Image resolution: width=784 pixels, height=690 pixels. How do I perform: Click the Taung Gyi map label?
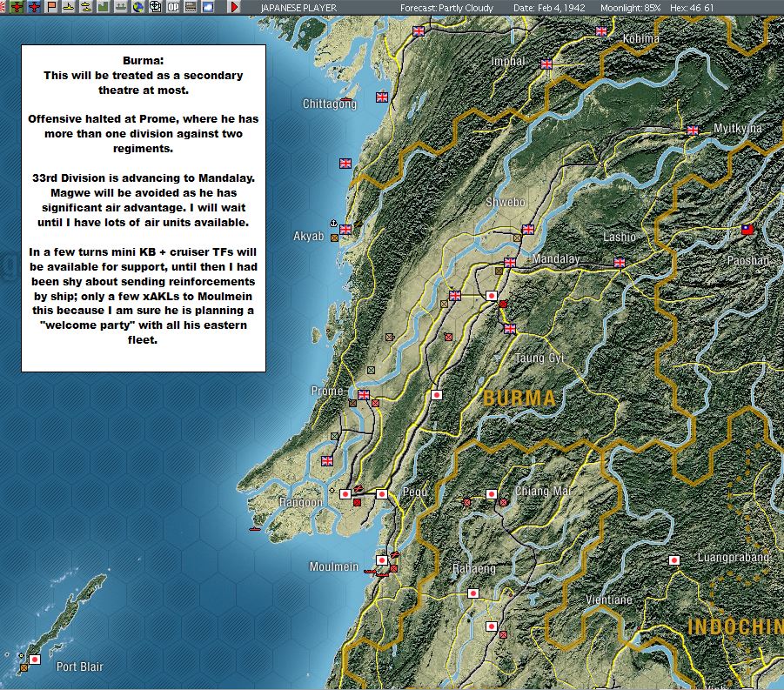pyautogui.click(x=539, y=358)
